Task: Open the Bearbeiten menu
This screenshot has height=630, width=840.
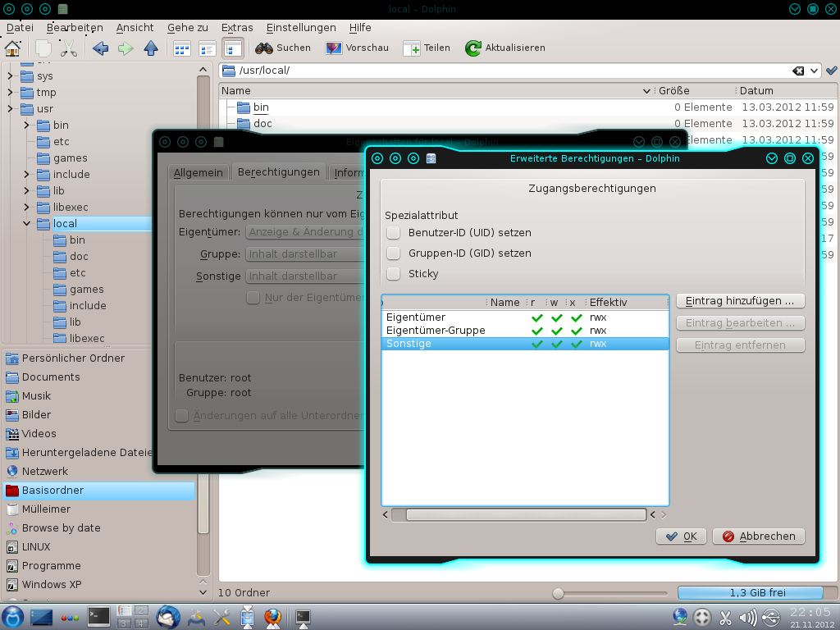Action: pos(75,28)
